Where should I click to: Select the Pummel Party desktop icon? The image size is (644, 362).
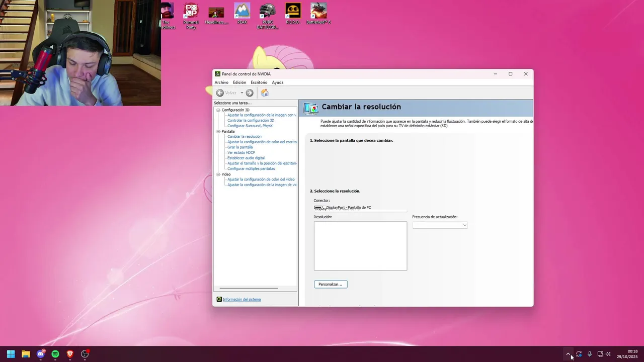tap(191, 16)
